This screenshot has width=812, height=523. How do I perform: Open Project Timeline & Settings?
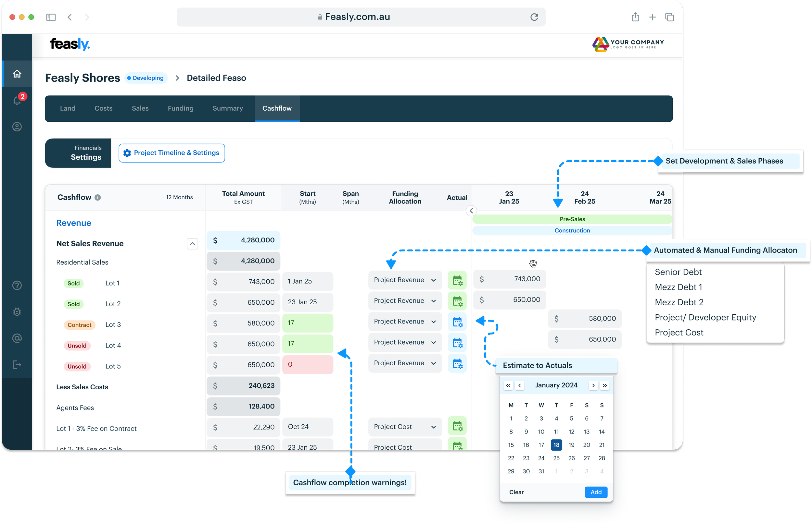coord(171,153)
